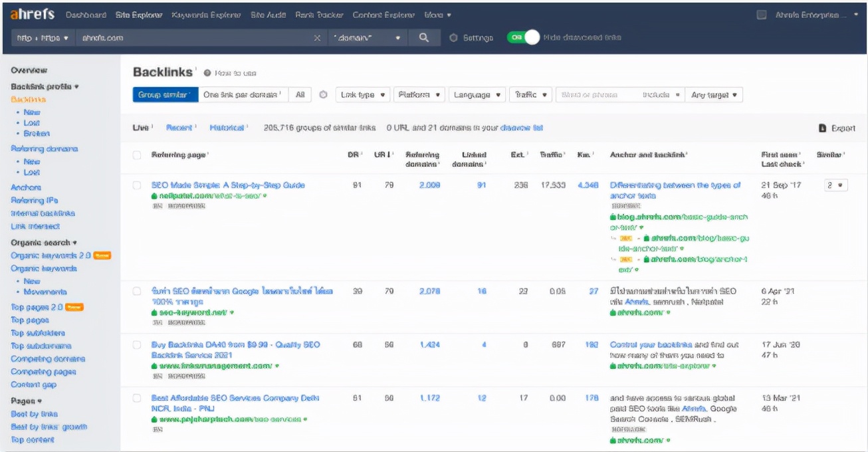Click the search magnifier icon

coord(424,38)
